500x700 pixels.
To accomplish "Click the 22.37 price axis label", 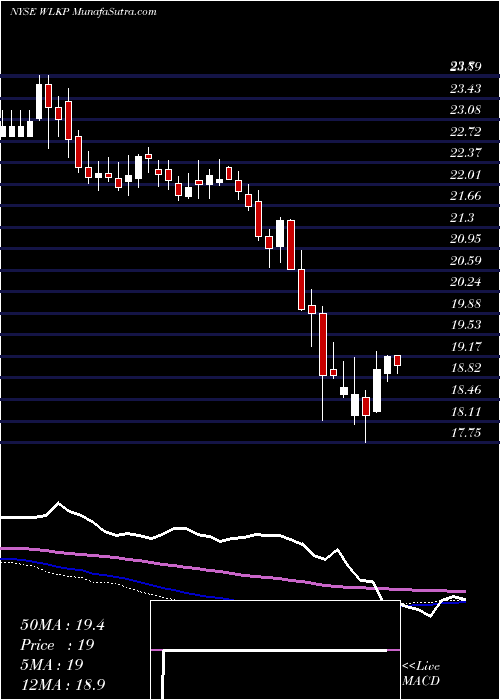I will coord(466,153).
